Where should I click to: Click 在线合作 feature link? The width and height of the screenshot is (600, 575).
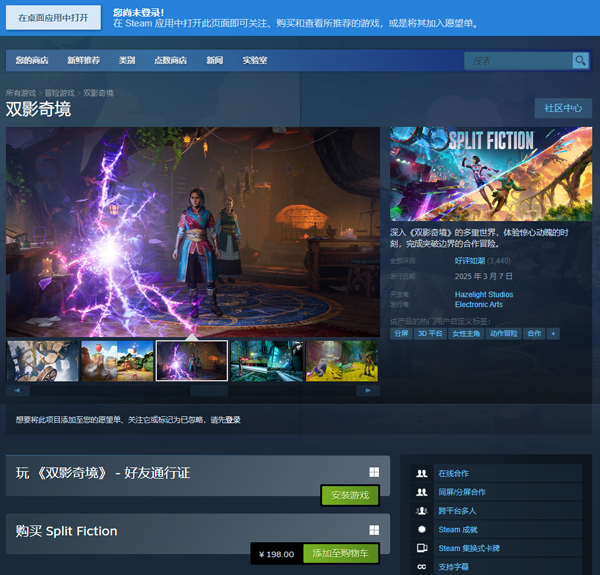click(x=453, y=474)
